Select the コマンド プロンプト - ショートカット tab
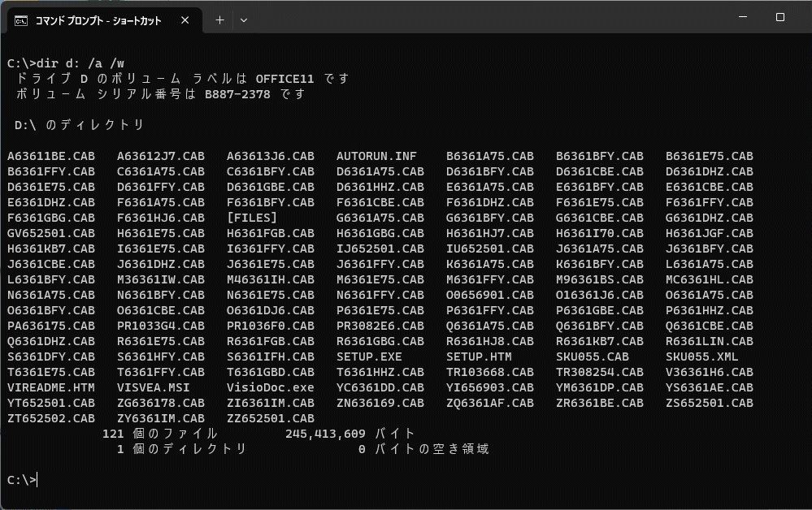 pos(103,20)
